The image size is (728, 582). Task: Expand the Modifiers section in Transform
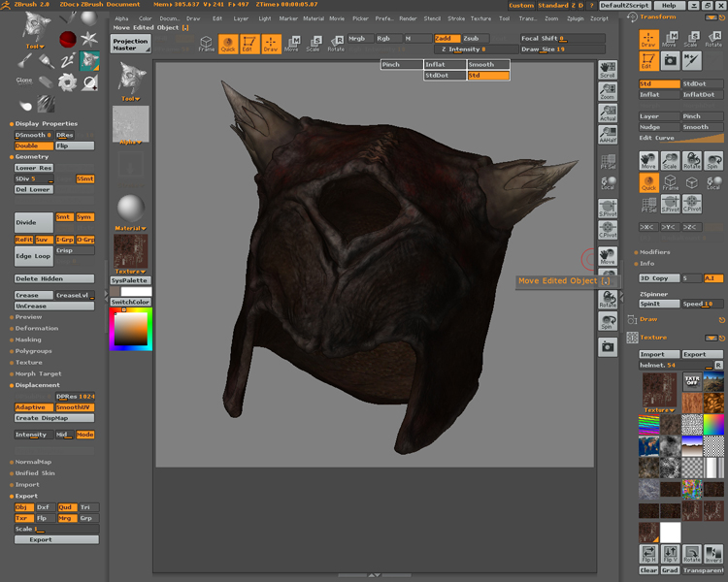coord(654,252)
